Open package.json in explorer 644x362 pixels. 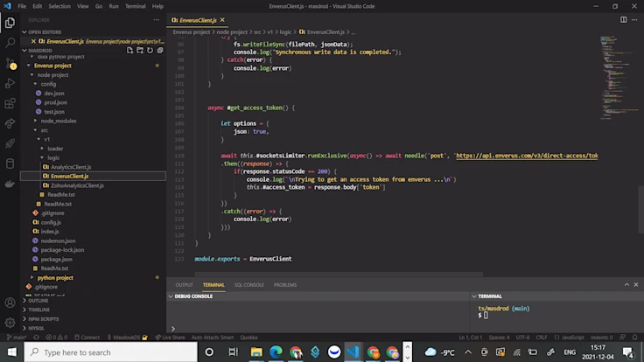point(56,259)
